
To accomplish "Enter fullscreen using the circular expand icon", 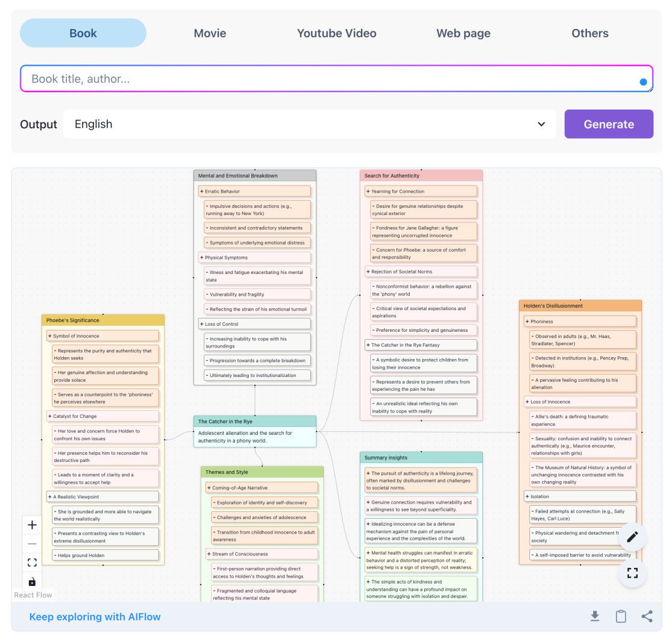I will point(632,573).
